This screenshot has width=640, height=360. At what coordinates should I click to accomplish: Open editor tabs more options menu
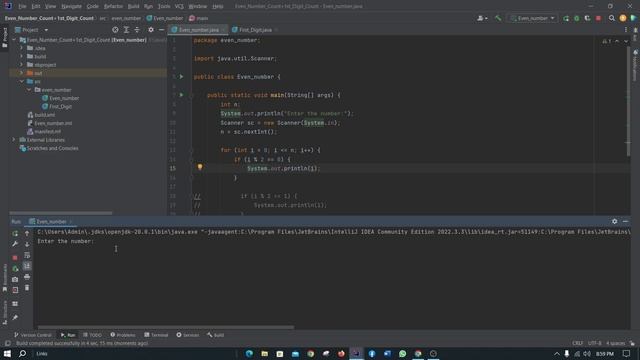(x=626, y=30)
